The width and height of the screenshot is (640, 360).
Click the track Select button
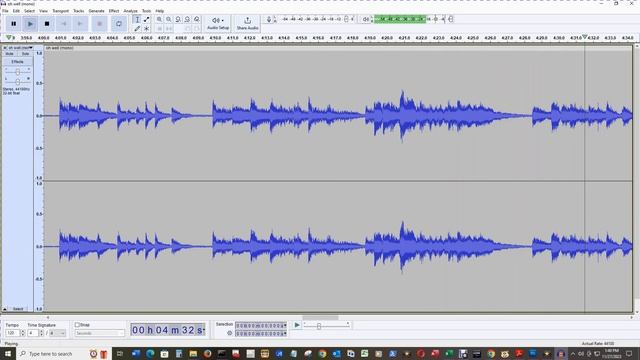click(x=18, y=309)
